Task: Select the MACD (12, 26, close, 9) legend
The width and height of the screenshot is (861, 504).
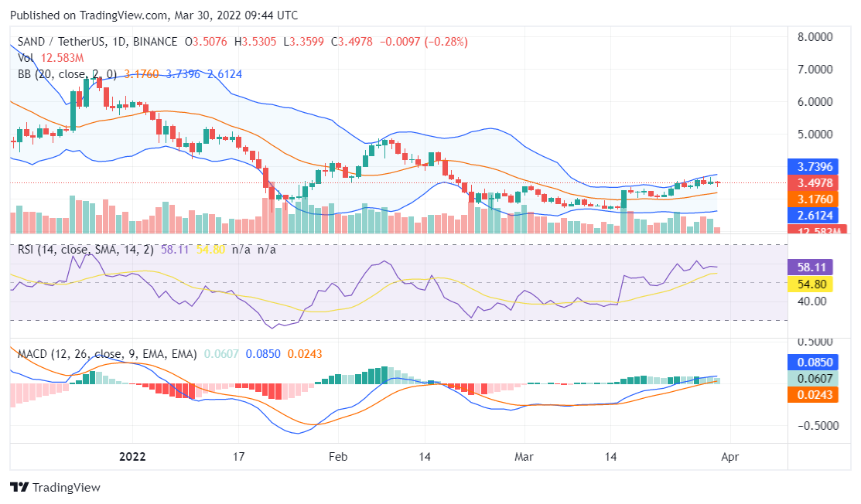Action: (x=107, y=353)
